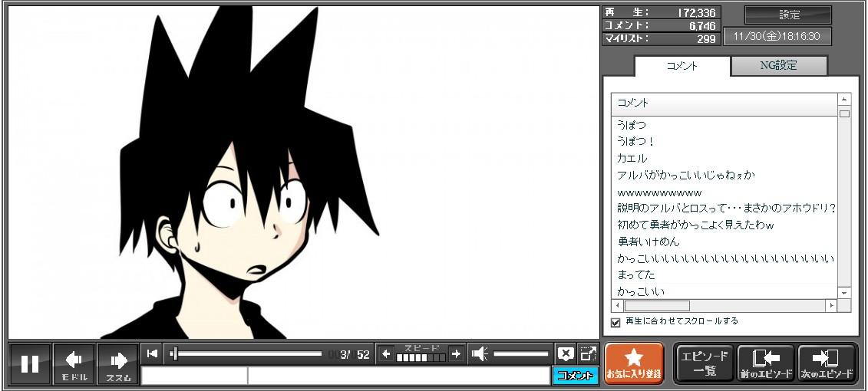The width and height of the screenshot is (868, 391).
Task: Jump to the beginning of the video
Action: [x=152, y=353]
